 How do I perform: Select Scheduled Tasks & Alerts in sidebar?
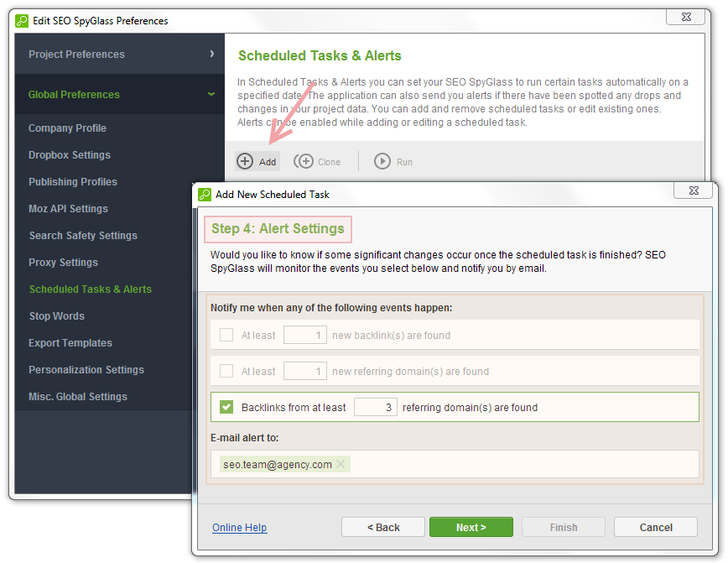91,289
